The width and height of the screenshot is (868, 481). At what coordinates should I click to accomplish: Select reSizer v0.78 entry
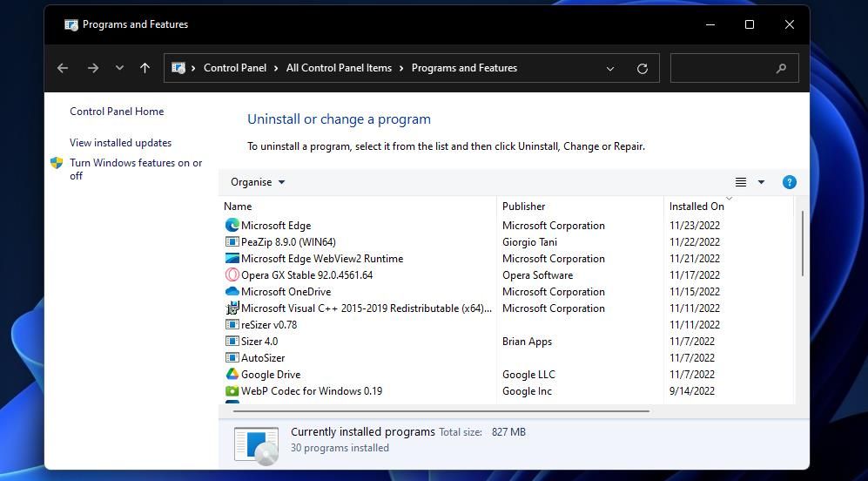(x=269, y=325)
